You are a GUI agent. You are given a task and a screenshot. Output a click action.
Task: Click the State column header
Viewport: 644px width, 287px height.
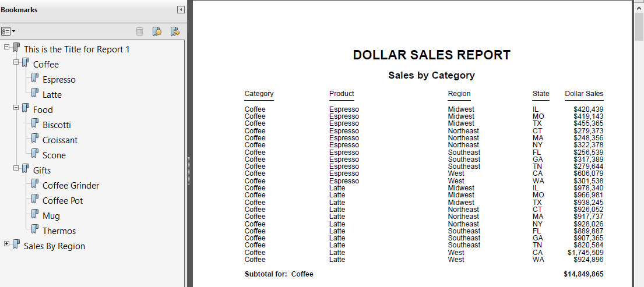click(x=541, y=94)
